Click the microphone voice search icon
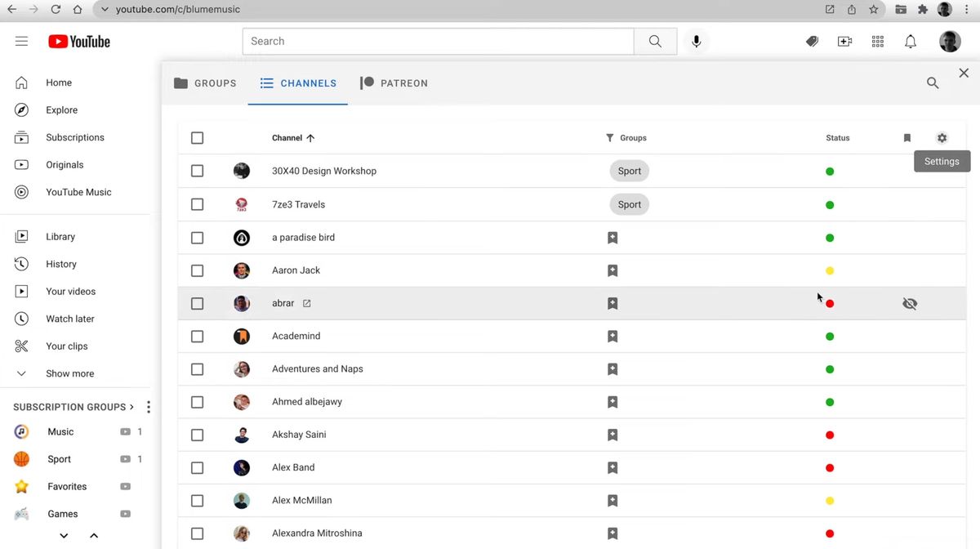The width and height of the screenshot is (980, 549). (696, 42)
